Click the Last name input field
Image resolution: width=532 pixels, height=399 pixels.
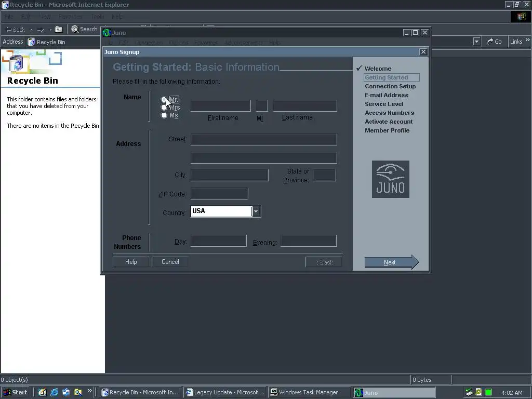pyautogui.click(x=305, y=105)
